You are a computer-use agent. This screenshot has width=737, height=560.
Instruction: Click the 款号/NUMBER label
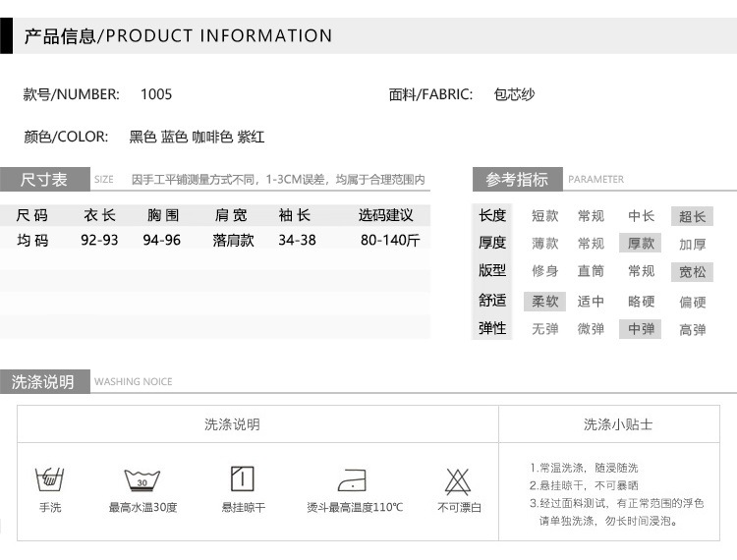(x=71, y=94)
